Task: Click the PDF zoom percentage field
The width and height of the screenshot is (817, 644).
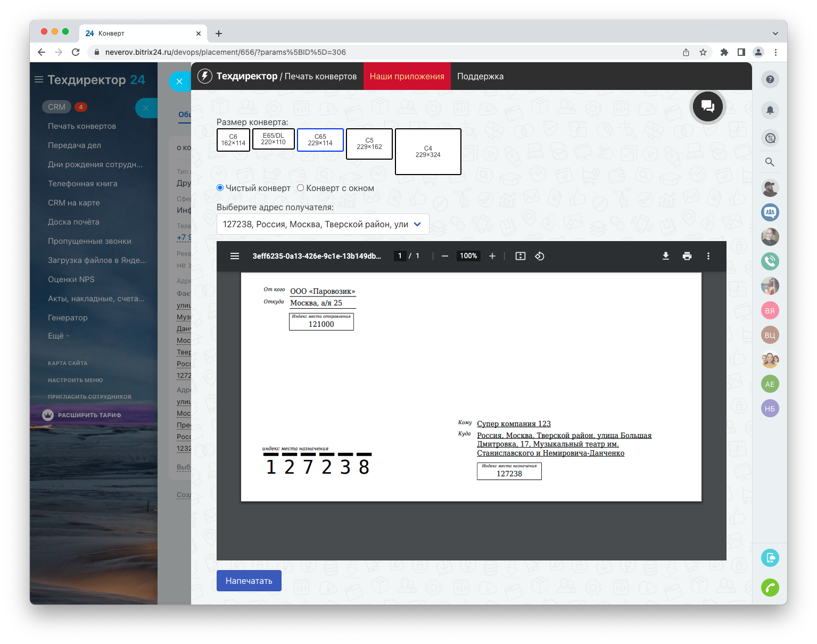Action: tap(468, 256)
